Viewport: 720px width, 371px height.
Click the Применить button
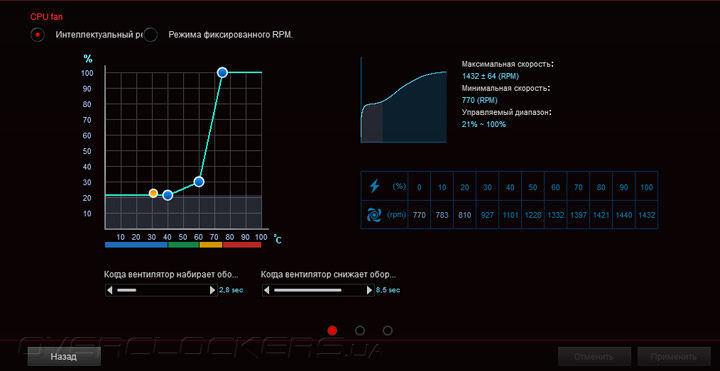674,357
